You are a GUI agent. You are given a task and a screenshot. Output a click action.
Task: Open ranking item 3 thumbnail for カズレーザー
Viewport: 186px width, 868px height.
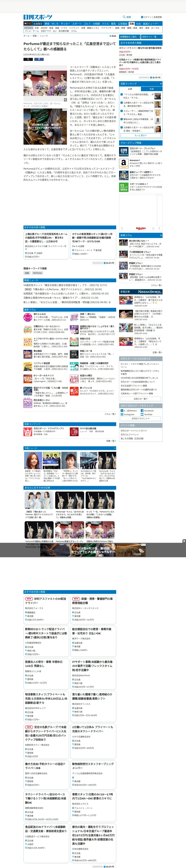[x=158, y=113]
